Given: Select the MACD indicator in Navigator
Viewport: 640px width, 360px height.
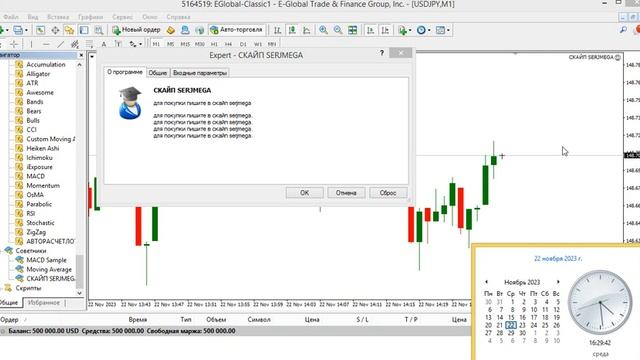Looking at the screenshot, I should (x=36, y=176).
